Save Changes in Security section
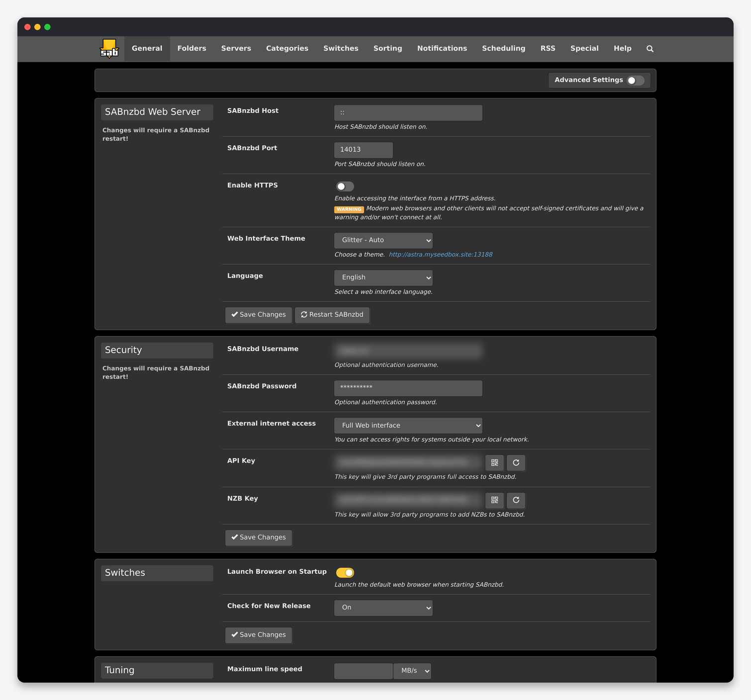751x700 pixels. [x=259, y=537]
